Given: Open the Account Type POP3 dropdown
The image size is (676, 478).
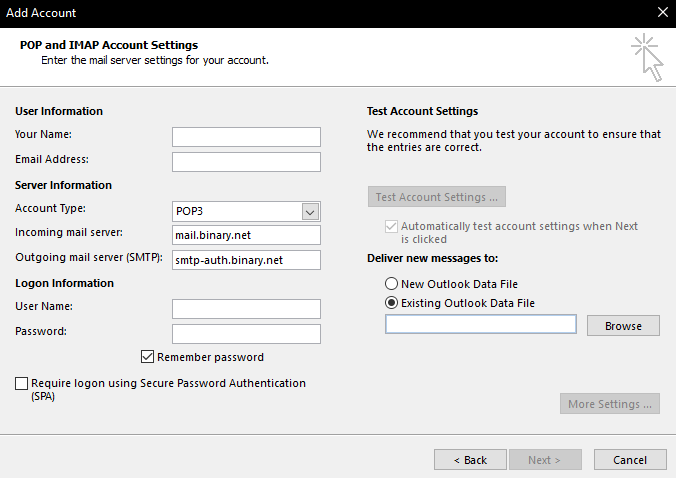Looking at the screenshot, I should coord(310,211).
